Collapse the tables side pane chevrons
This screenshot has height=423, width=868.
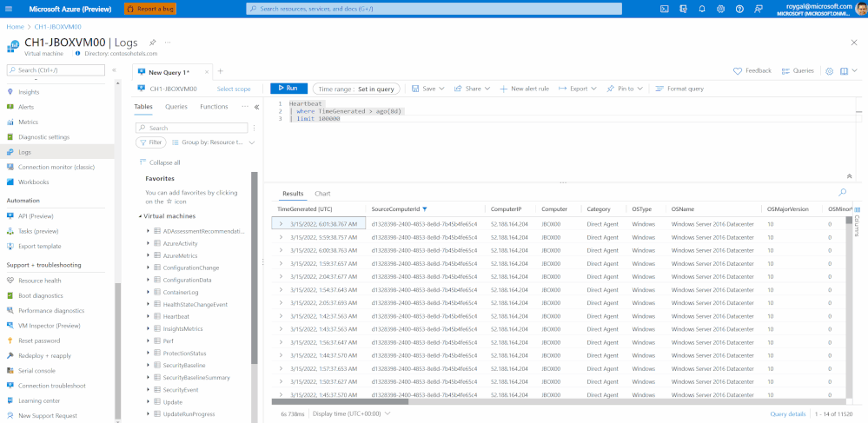(x=257, y=108)
